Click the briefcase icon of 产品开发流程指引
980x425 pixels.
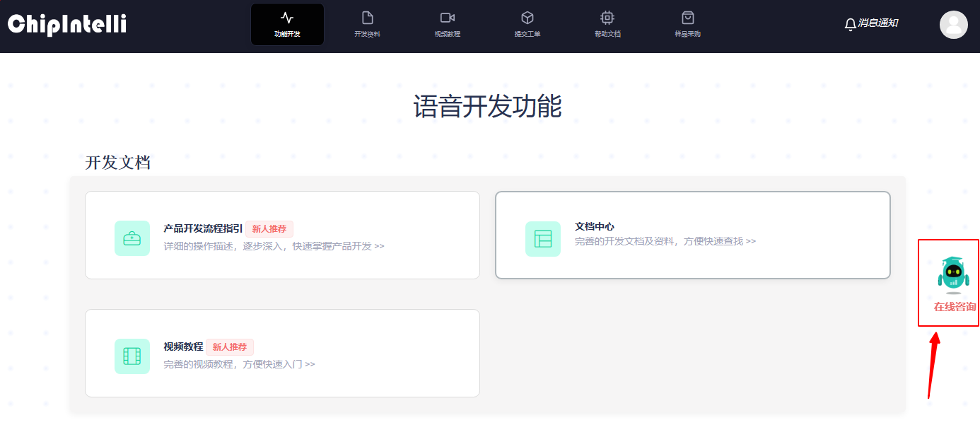point(132,238)
